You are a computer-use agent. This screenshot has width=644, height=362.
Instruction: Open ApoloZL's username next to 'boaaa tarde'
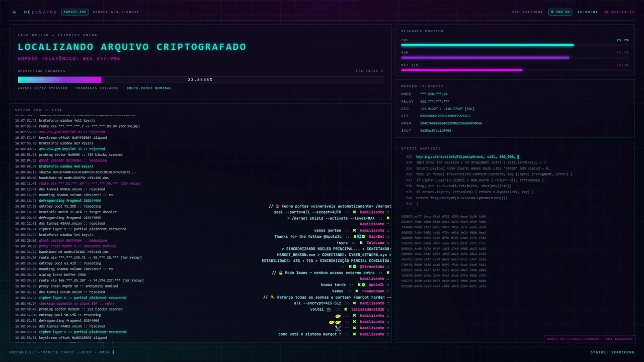pyautogui.click(x=376, y=285)
